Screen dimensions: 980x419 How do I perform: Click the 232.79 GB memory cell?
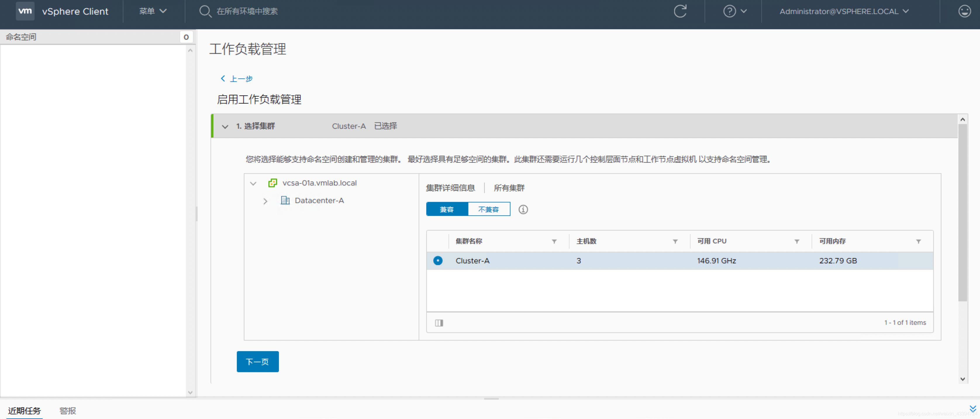click(838, 260)
